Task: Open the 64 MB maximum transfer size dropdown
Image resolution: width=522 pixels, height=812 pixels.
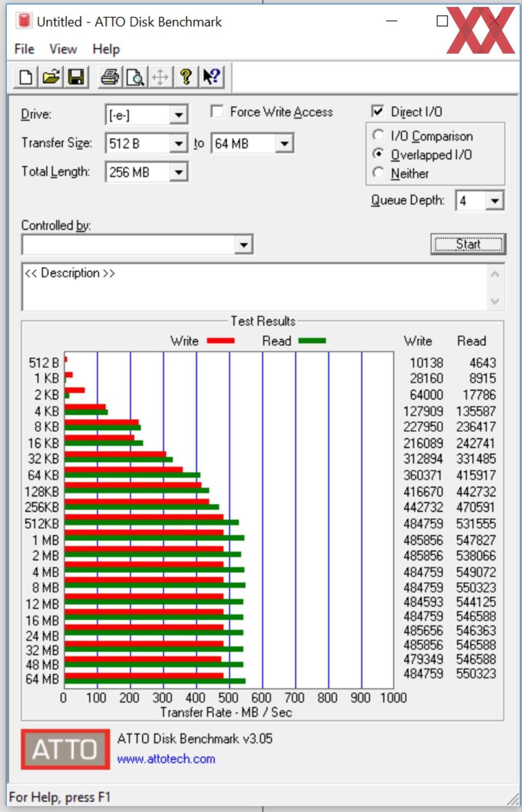Action: click(284, 144)
